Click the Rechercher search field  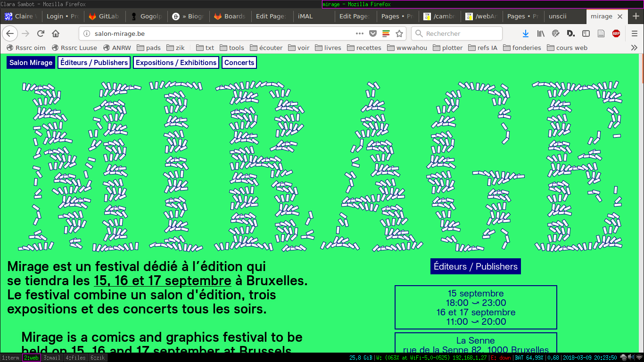(x=462, y=33)
